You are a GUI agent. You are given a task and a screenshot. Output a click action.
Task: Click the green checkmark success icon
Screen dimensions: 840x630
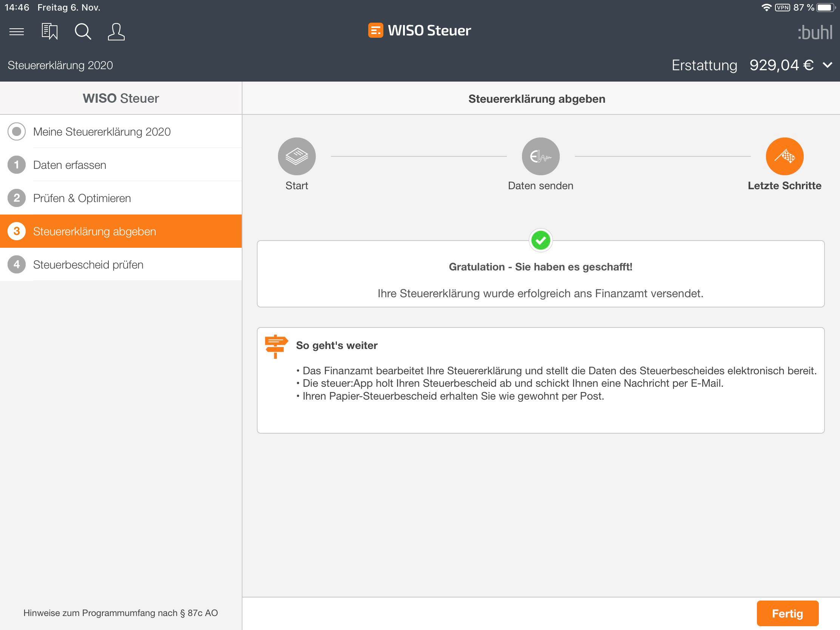[540, 240]
